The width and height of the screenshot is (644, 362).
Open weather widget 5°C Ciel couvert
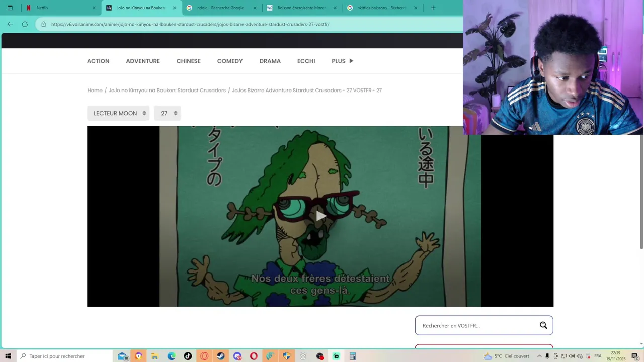pos(506,356)
